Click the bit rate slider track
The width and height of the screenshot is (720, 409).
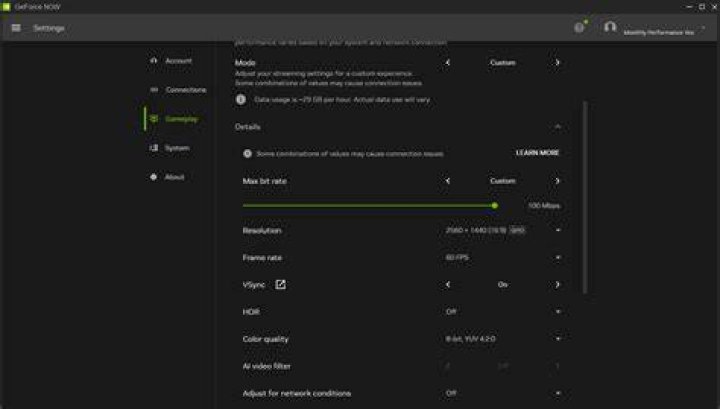pyautogui.click(x=369, y=206)
